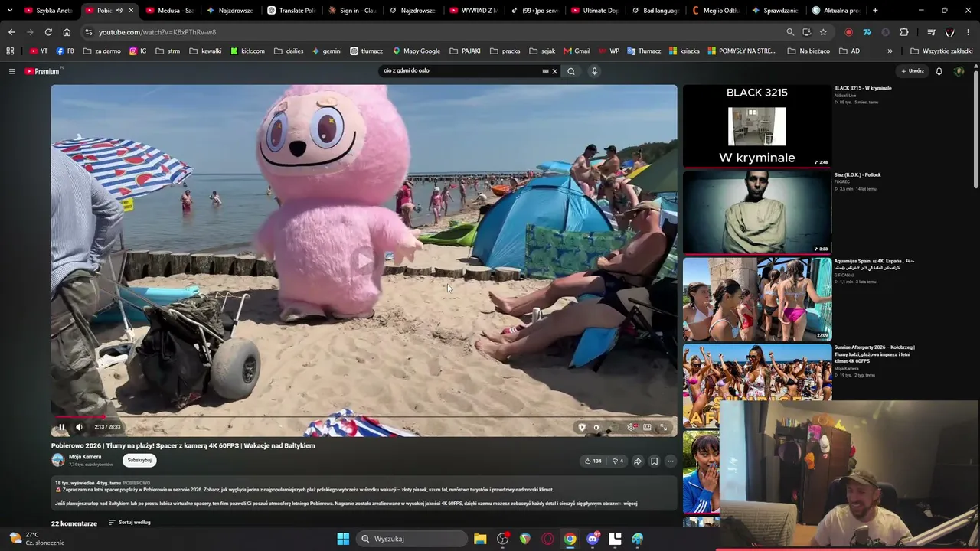The width and height of the screenshot is (980, 551).
Task: Open File Explorer from the taskbar
Action: (x=480, y=539)
